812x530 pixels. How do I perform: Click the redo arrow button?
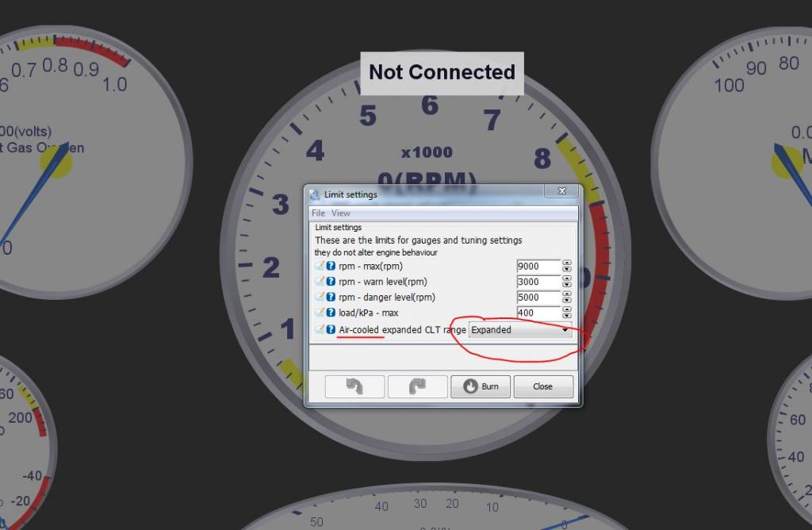tap(417, 386)
